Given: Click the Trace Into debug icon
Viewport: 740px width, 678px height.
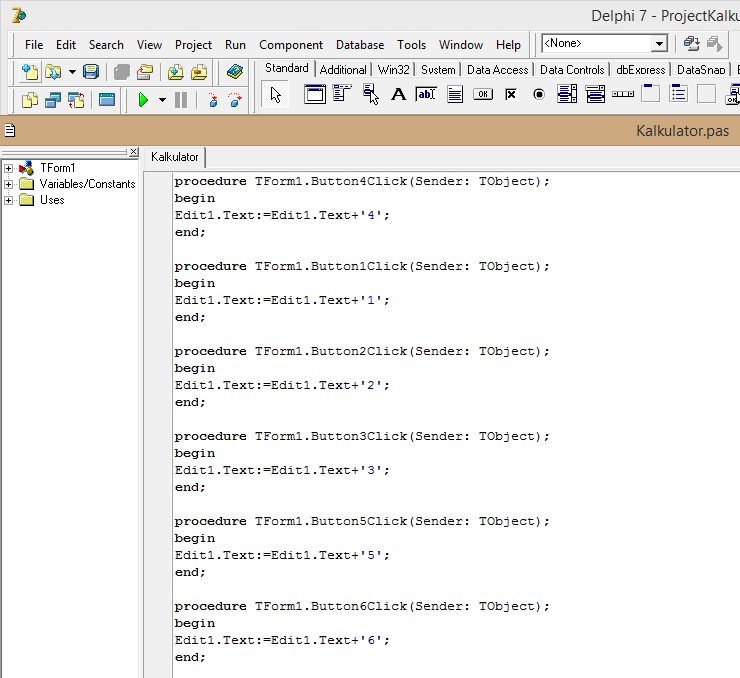Looking at the screenshot, I should [212, 100].
